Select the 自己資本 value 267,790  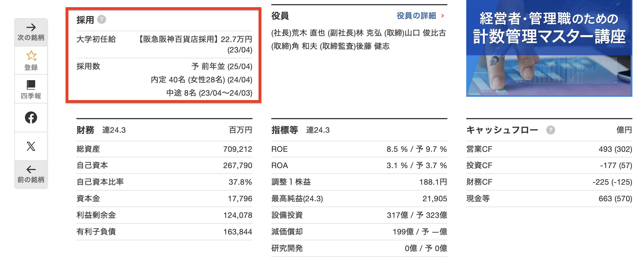(238, 165)
